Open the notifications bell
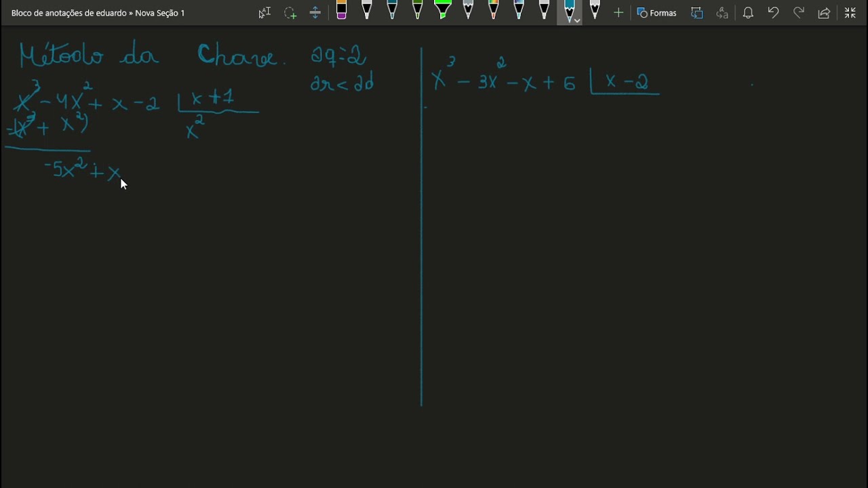This screenshot has height=488, width=868. click(x=748, y=13)
